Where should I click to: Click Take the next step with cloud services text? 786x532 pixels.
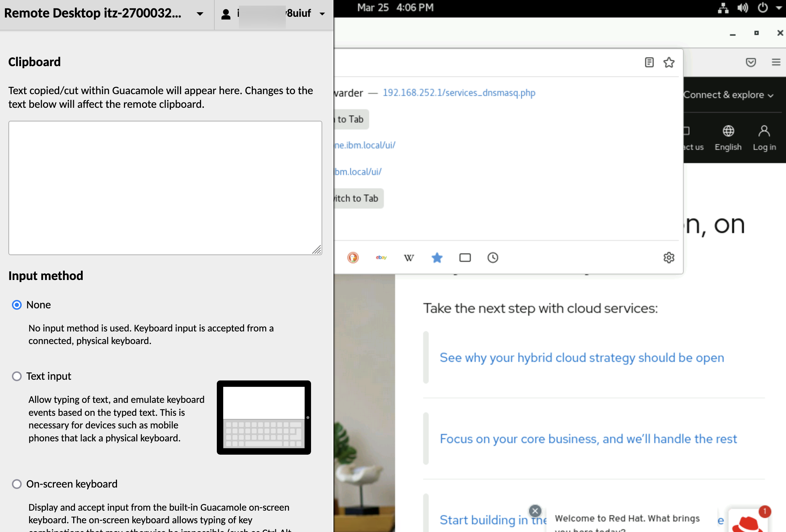540,308
